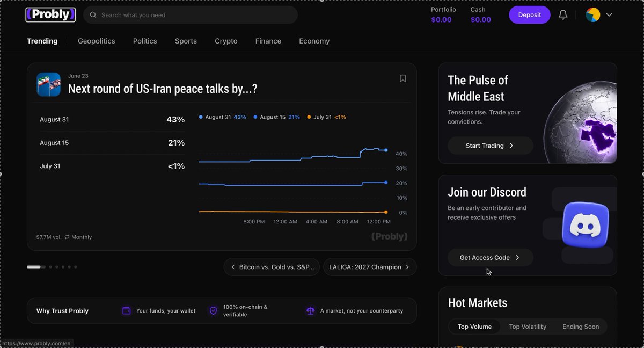
Task: Focus the 'Search what you need' field
Action: 191,15
